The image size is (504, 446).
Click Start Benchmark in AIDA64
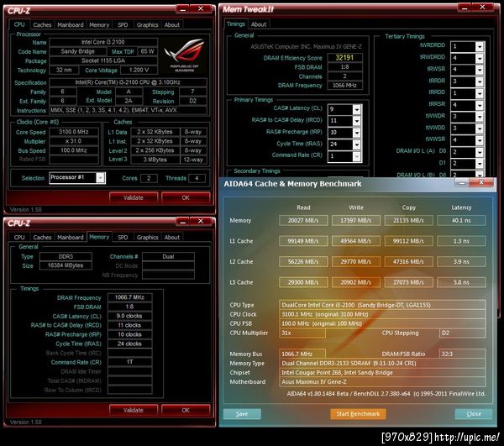pyautogui.click(x=358, y=414)
